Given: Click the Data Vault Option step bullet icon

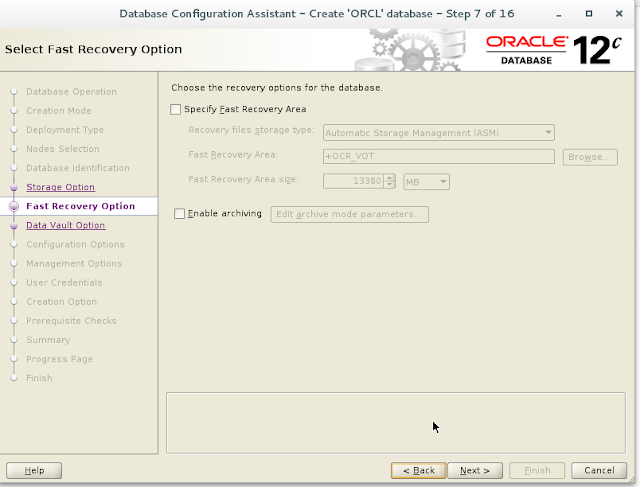Looking at the screenshot, I should click(x=14, y=225).
